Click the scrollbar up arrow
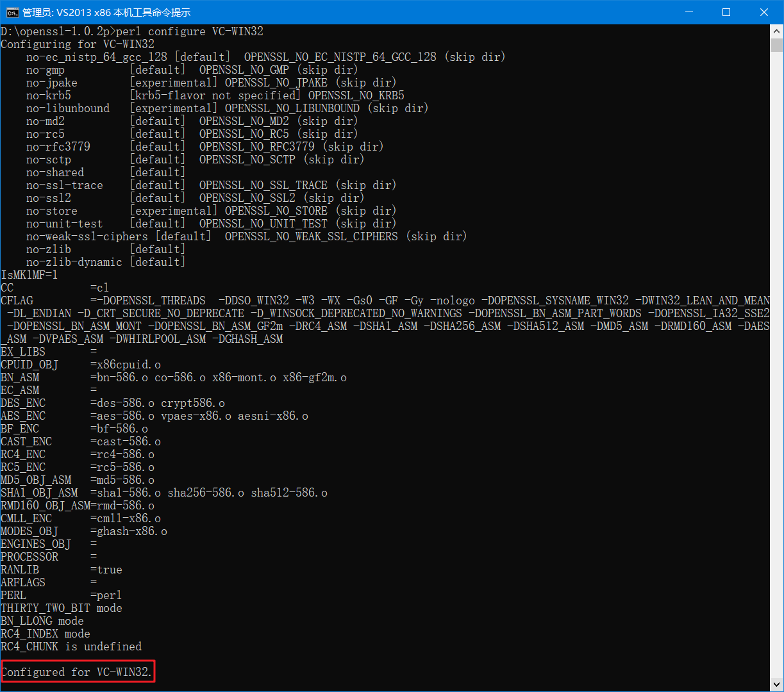784x692 pixels. pos(777,31)
